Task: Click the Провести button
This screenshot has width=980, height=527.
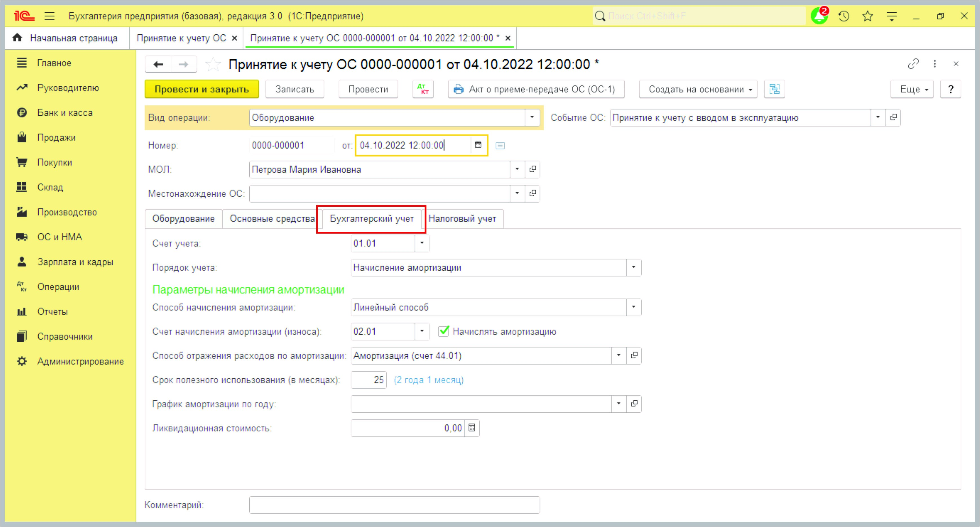Action: point(368,89)
